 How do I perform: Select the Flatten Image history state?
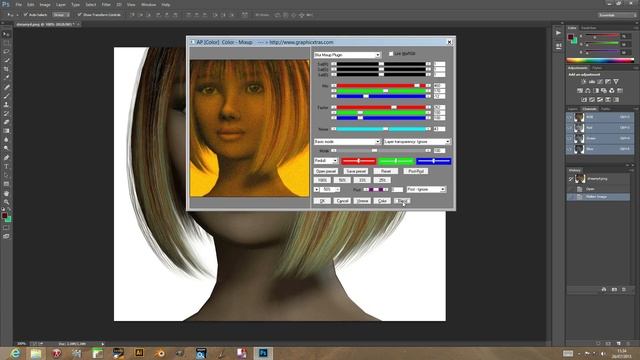(x=599, y=197)
